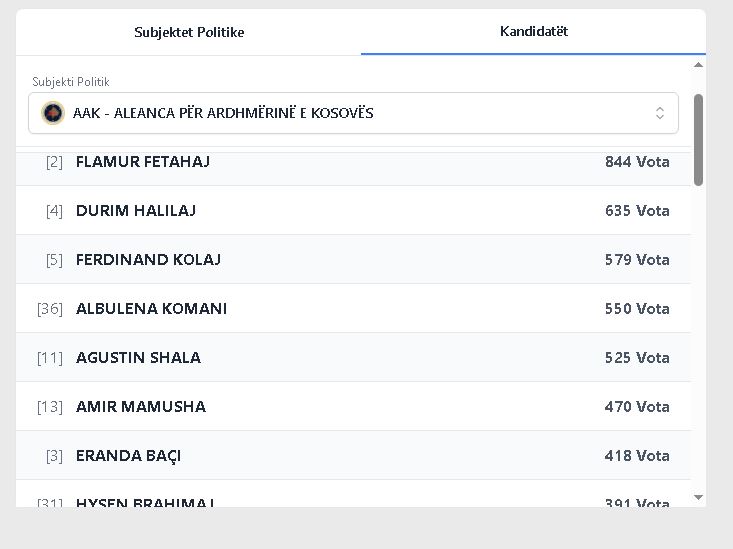The height and width of the screenshot is (549, 733).
Task: Click candidate number [36] label
Action: [x=50, y=308]
